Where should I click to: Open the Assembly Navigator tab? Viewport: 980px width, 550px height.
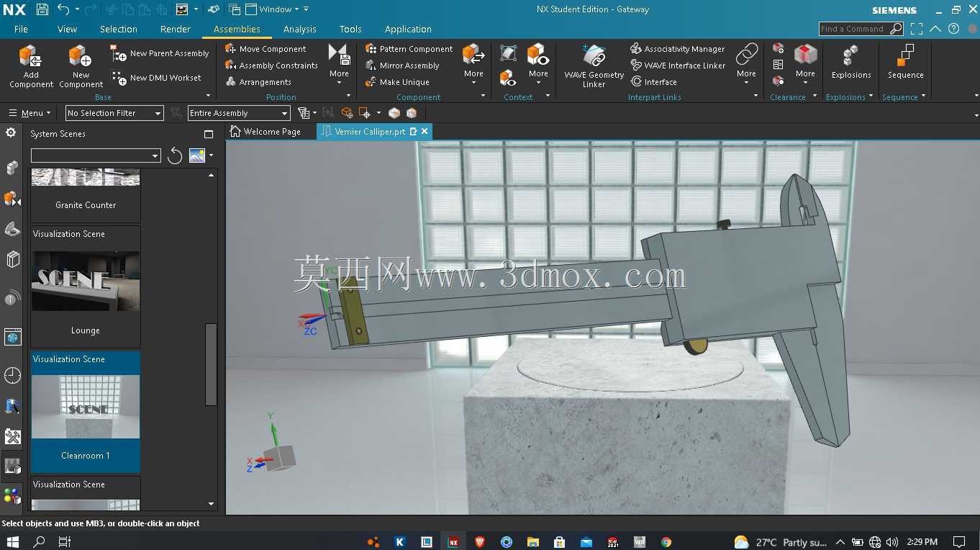click(x=12, y=168)
